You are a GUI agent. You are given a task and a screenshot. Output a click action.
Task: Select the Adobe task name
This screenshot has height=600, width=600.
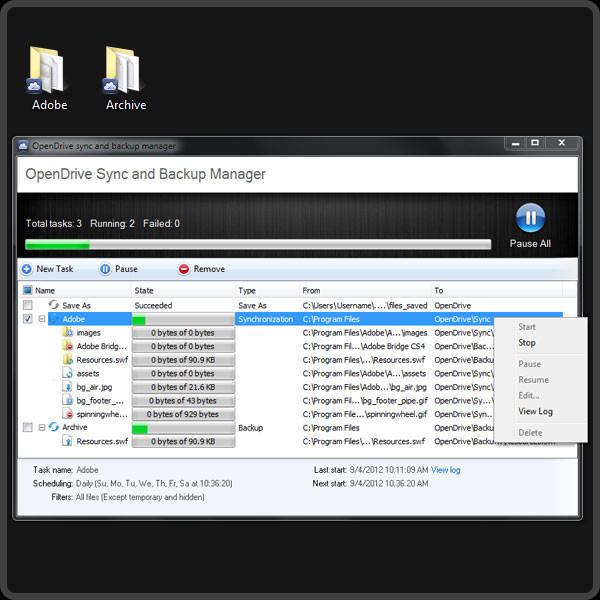point(73,319)
